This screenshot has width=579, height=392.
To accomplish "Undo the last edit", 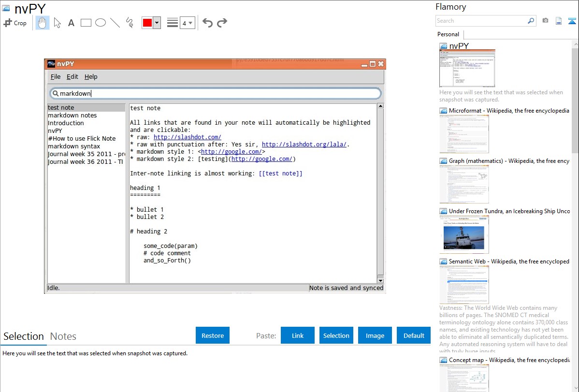I will click(207, 23).
